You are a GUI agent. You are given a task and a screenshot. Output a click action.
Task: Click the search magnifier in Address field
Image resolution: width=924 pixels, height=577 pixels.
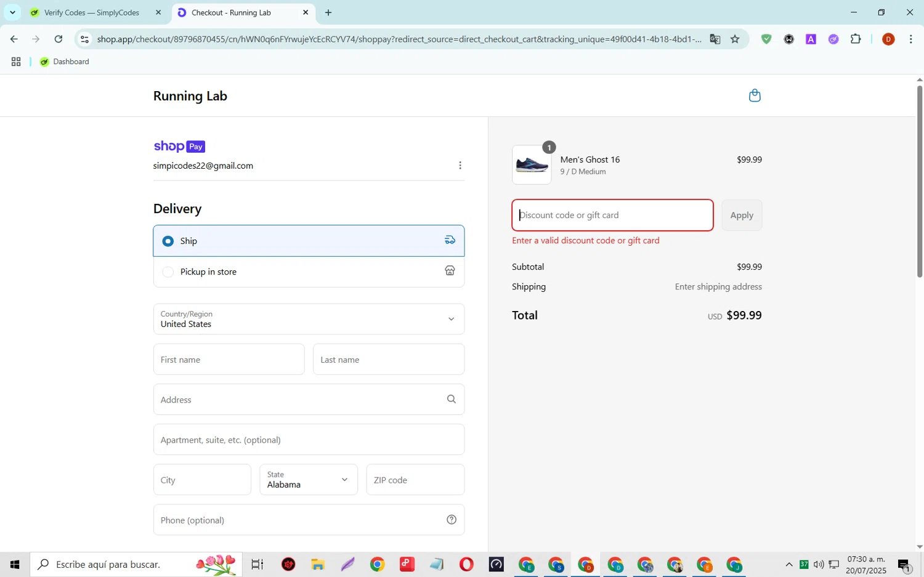(x=452, y=399)
